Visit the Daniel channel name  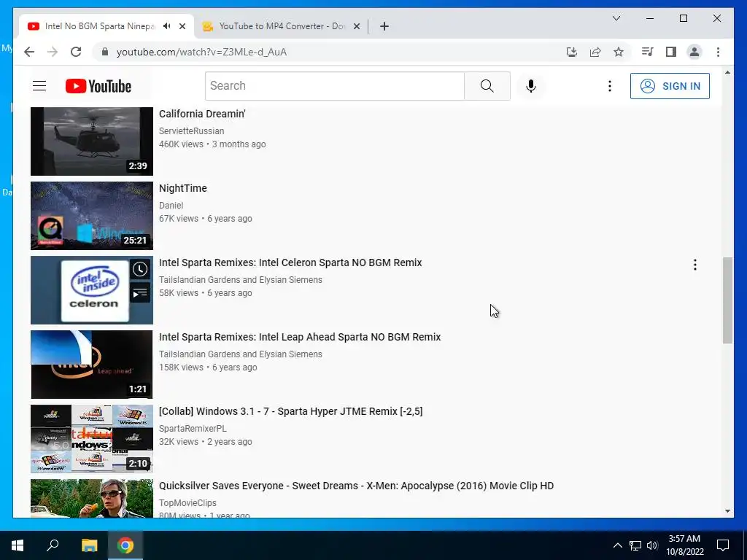pyautogui.click(x=171, y=205)
